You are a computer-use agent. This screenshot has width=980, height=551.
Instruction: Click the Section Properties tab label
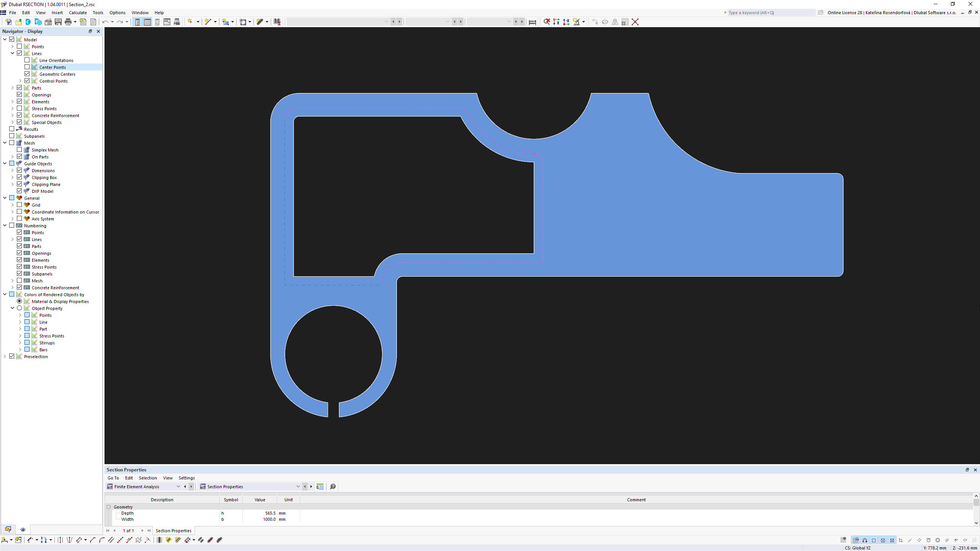(173, 530)
